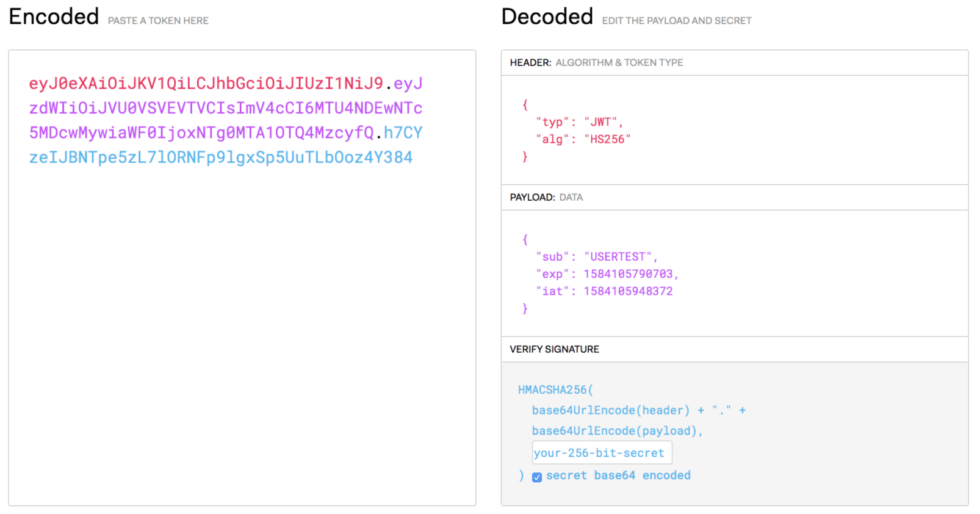Image resolution: width=980 pixels, height=514 pixels.
Task: Click the Encoded heading
Action: tap(54, 16)
